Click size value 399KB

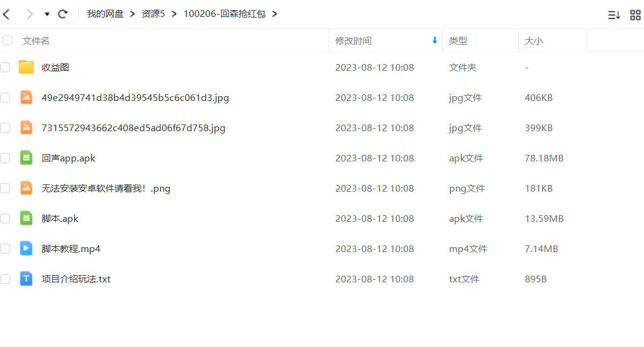[539, 128]
